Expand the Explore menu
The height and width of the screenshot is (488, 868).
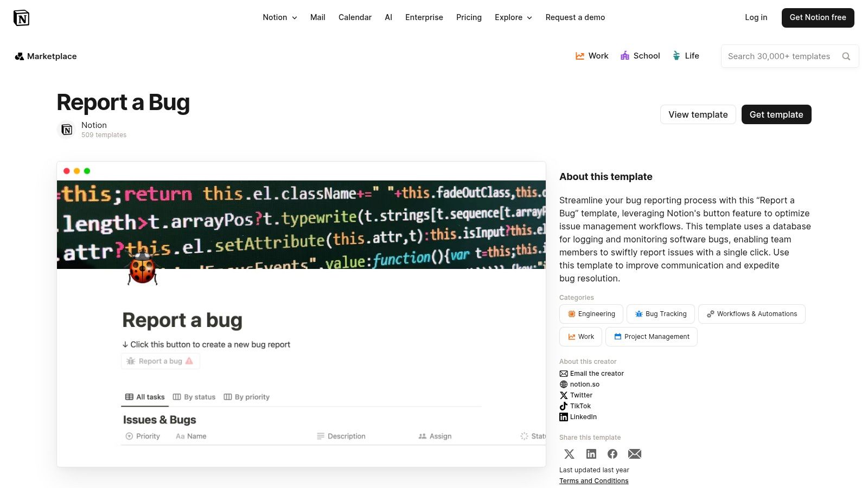[513, 17]
